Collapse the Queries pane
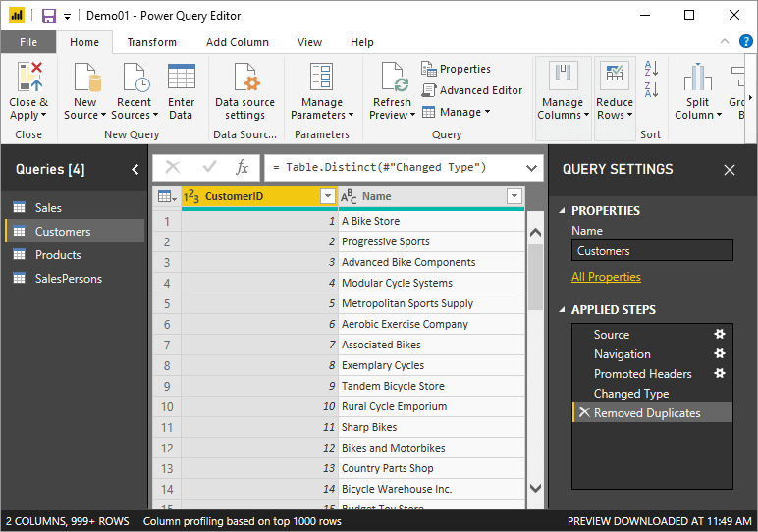The height and width of the screenshot is (532, 758). [x=135, y=169]
